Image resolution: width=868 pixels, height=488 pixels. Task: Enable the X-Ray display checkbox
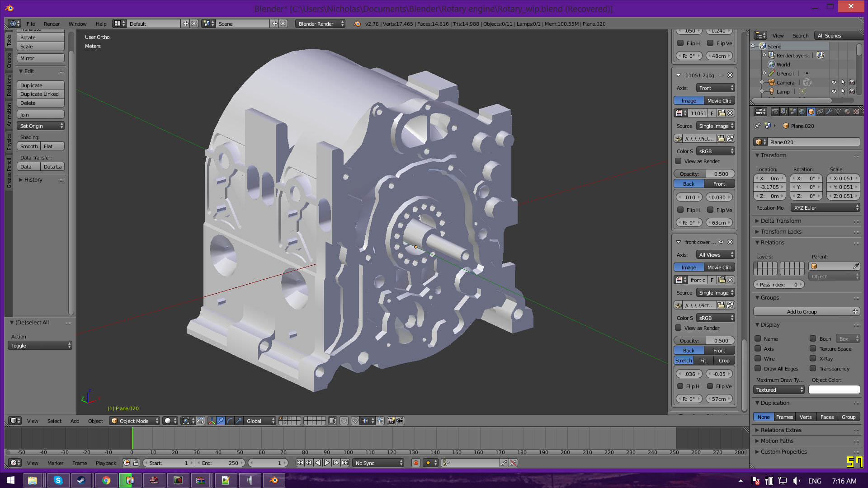[x=813, y=358]
